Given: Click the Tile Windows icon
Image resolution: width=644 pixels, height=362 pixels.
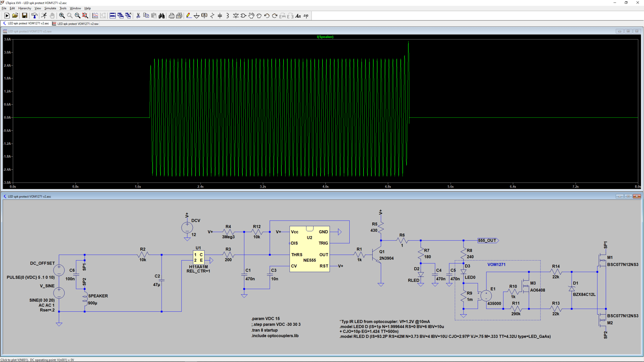Looking at the screenshot, I should pyautogui.click(x=113, y=16).
